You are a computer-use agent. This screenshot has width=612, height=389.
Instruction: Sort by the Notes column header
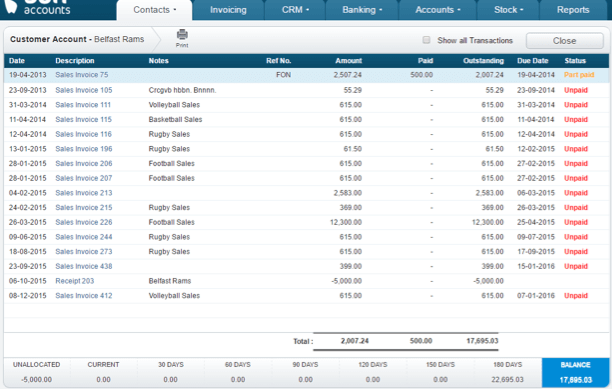(158, 61)
